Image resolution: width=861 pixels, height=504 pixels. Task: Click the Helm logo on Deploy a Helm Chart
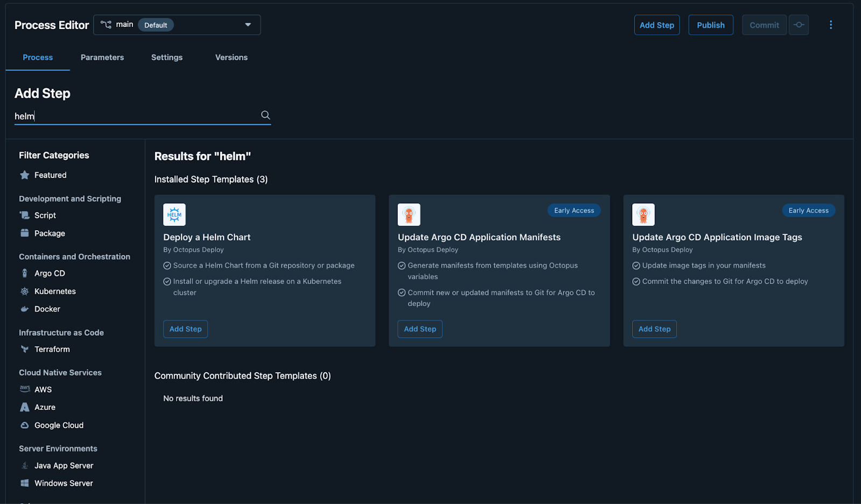[174, 215]
